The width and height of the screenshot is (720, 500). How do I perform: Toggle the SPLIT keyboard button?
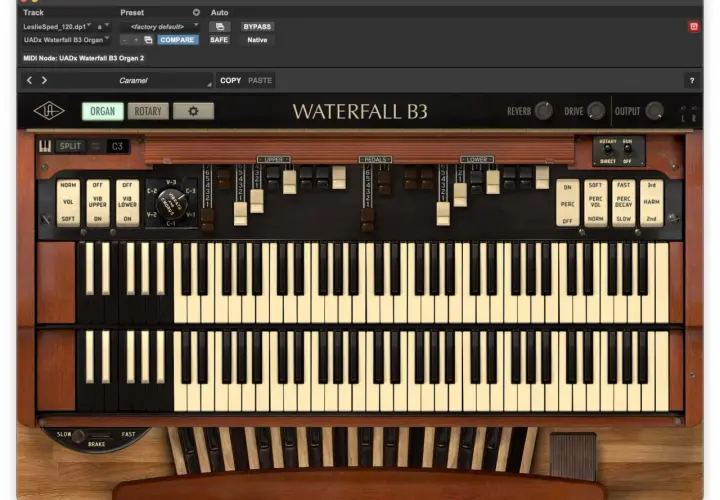tap(70, 146)
